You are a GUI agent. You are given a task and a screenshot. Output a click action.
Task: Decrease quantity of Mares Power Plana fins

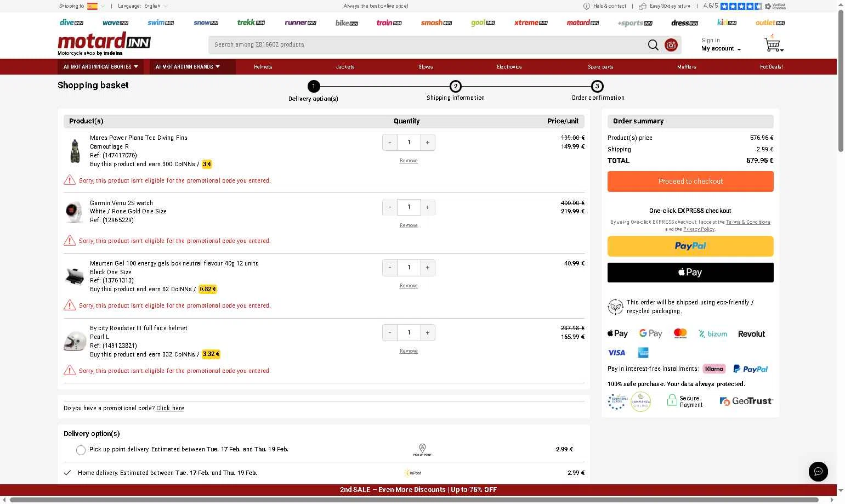click(x=390, y=143)
